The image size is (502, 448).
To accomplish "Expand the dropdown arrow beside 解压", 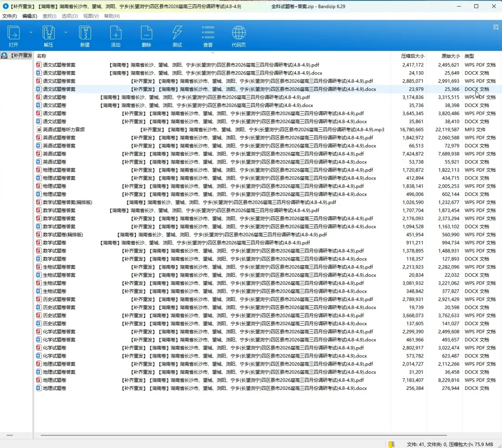I will (x=66, y=33).
